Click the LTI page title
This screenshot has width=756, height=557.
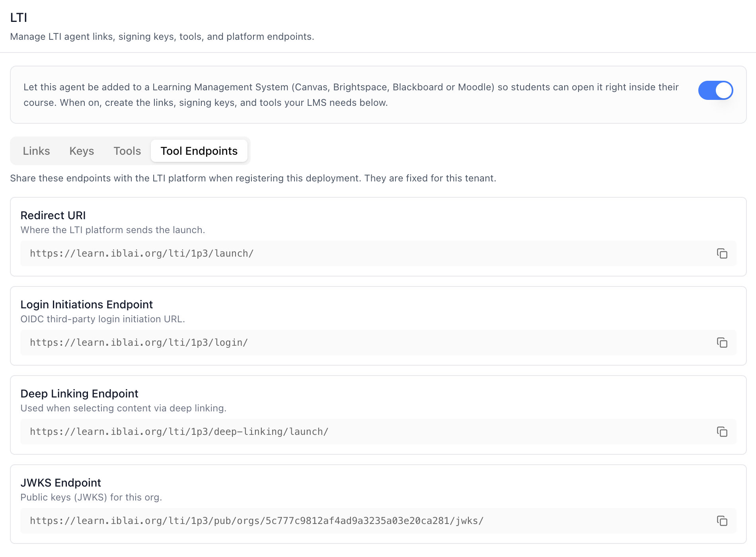pos(19,18)
